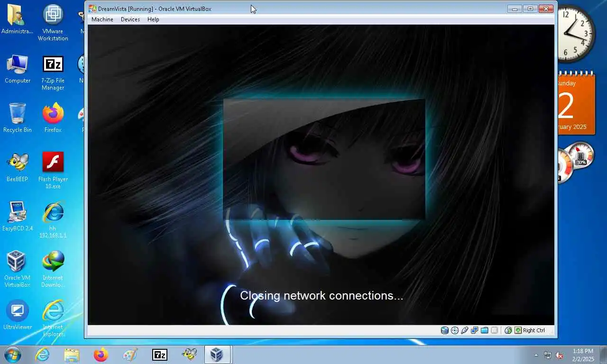Screen dimensions: 607x364
Task: Launch Firefox from the taskbar
Action: [x=101, y=355]
